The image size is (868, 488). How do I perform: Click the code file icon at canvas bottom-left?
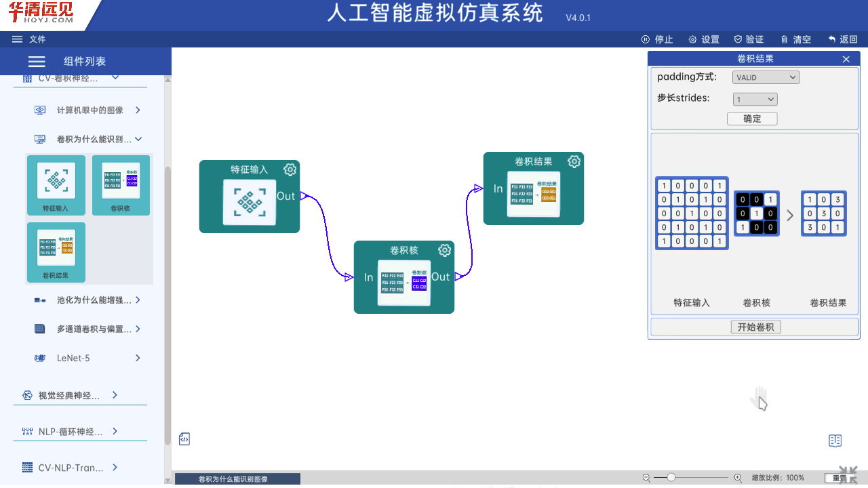pos(184,439)
